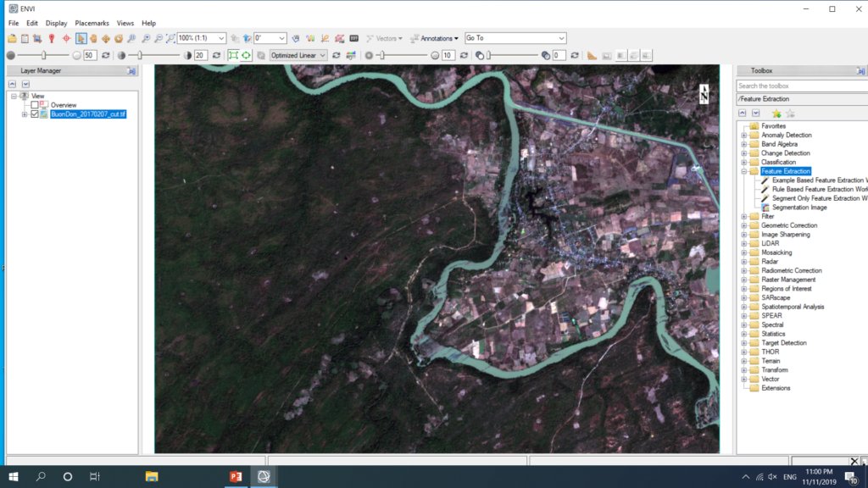Open the zoom percentage 100% (1:1) dropdown

(222, 38)
